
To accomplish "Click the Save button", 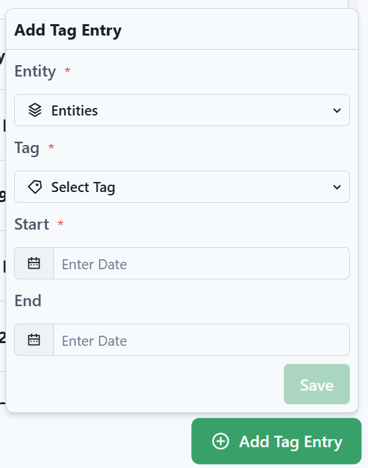I will [x=317, y=384].
